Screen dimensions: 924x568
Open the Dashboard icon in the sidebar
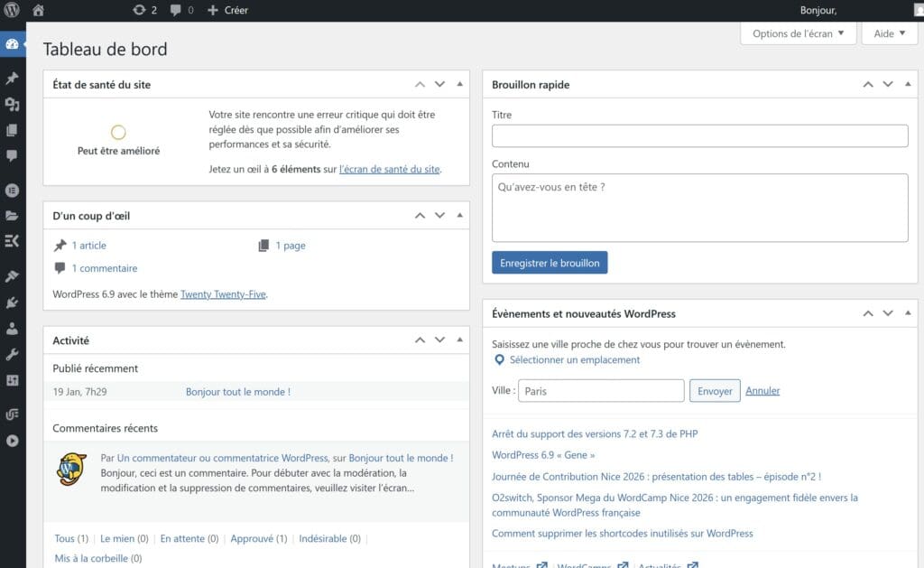(11, 43)
